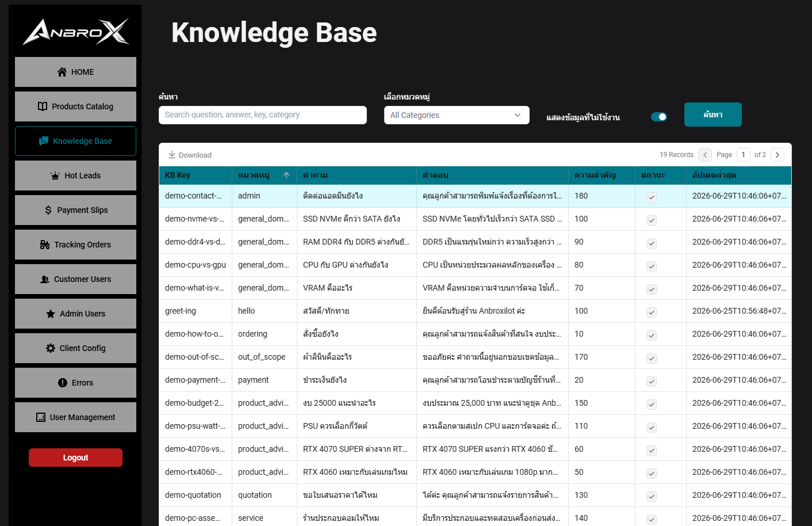
Task: Click question cell 'CPU กับ GPU ต่างกันยังไง'
Action: coord(357,265)
